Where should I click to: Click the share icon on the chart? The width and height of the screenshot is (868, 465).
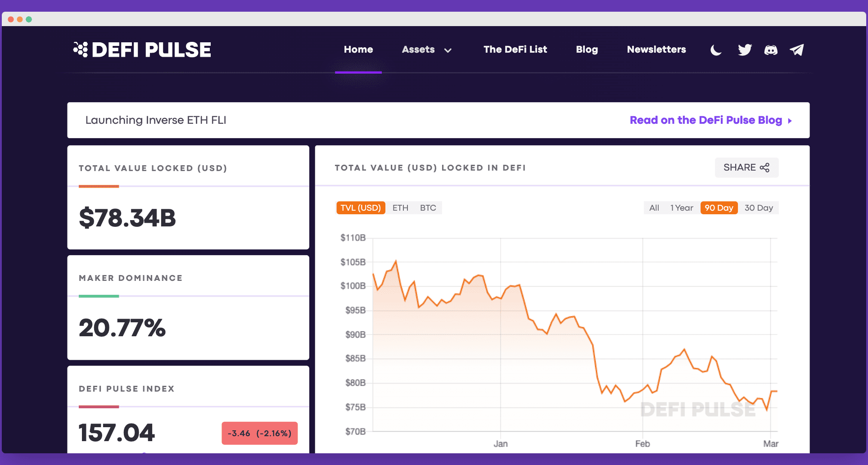(x=764, y=168)
